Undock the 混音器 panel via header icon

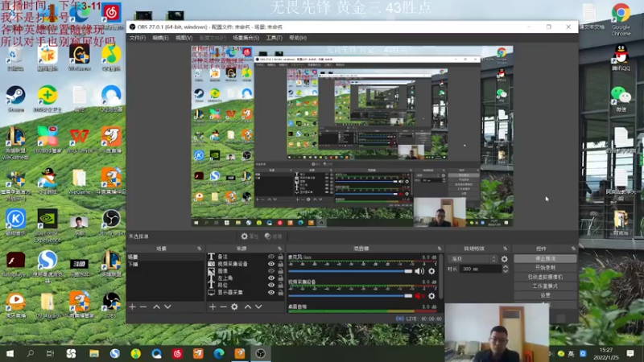pos(439,249)
